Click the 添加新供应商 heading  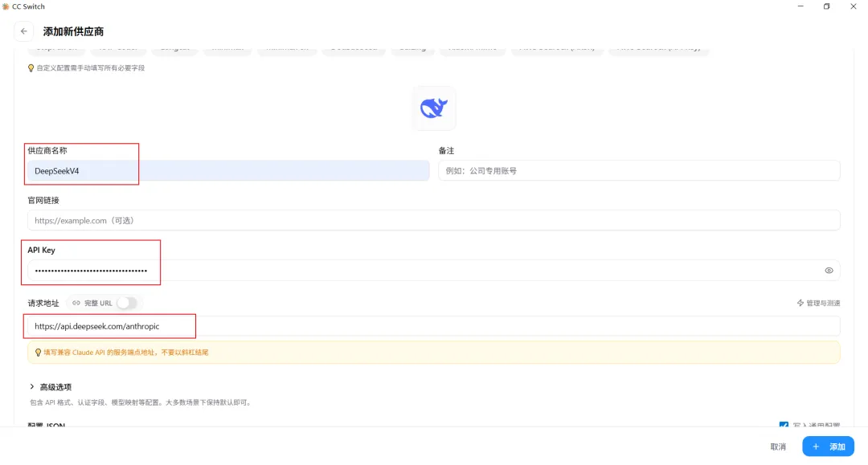pyautogui.click(x=74, y=31)
